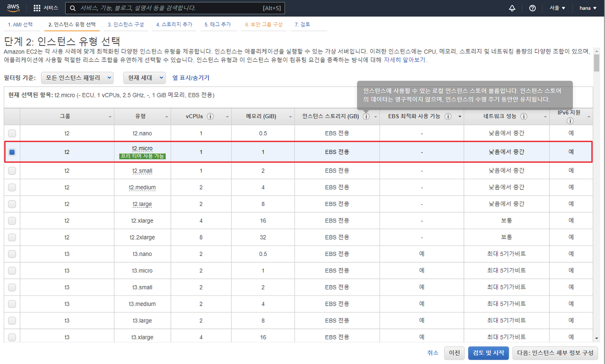The width and height of the screenshot is (605, 364).
Task: Click 보통 network cell in t2.xlarge row
Action: pos(506,220)
